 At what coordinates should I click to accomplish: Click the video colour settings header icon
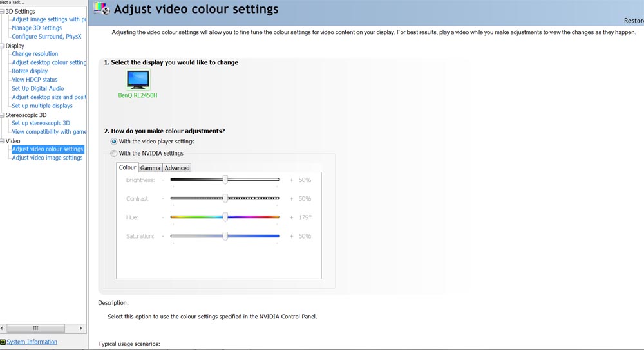(101, 9)
